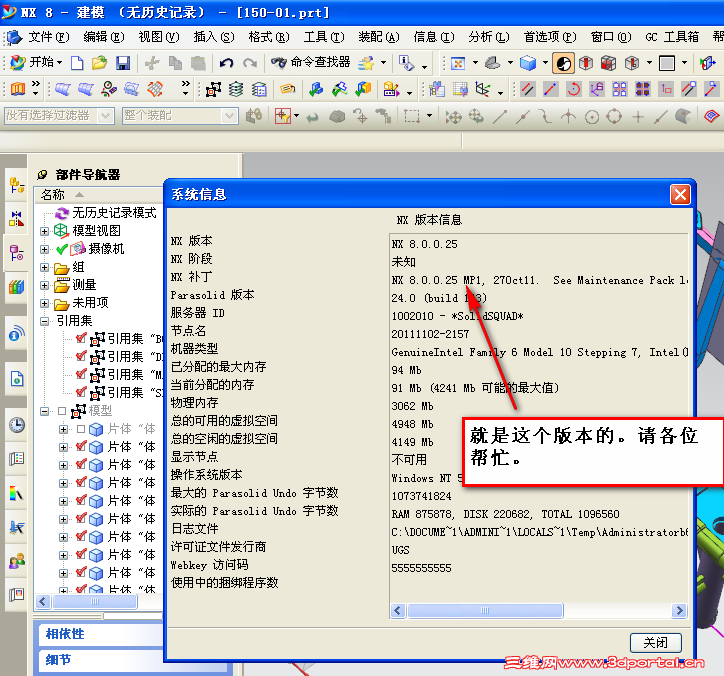Toggle the red check of reference set “M
Viewport: 724px width, 676px height.
coord(81,374)
